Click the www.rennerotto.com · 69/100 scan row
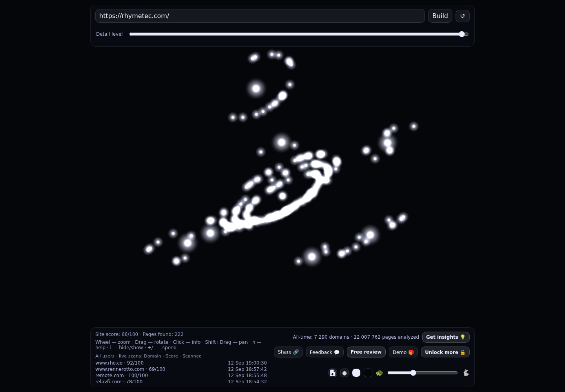Viewport: 565px width, 392px height. point(181,369)
